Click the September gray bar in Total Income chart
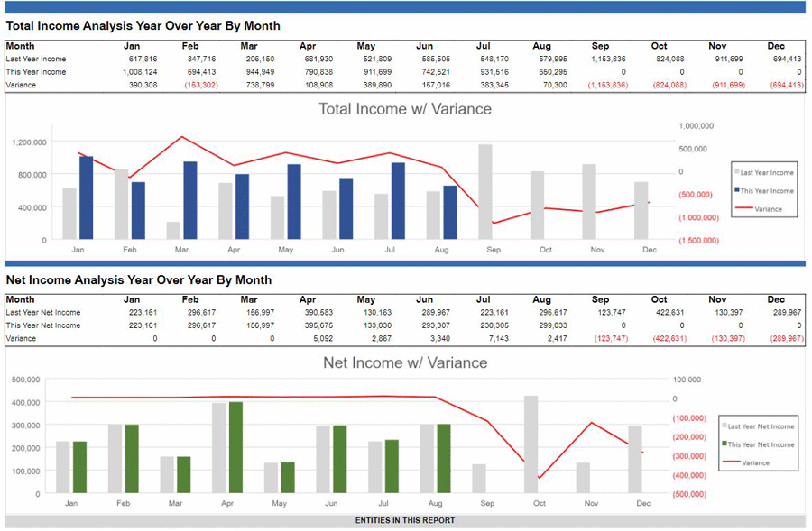The height and width of the screenshot is (531, 812). click(485, 192)
